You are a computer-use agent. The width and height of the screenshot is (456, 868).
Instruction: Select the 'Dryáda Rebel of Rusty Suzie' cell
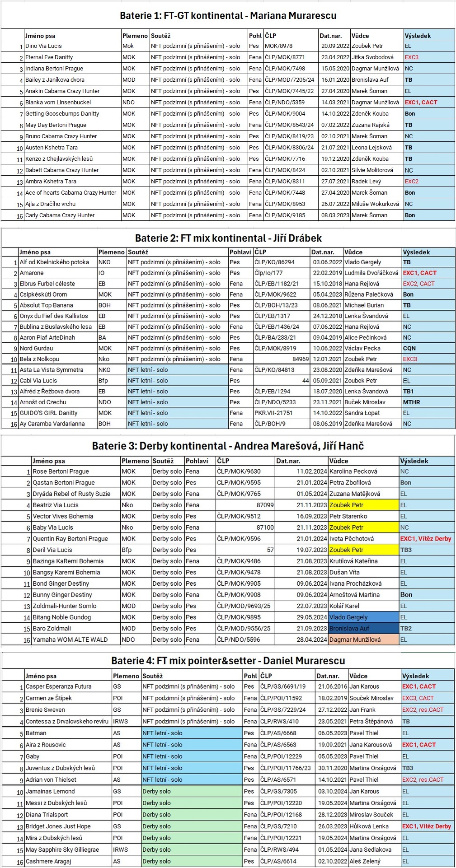75,494
